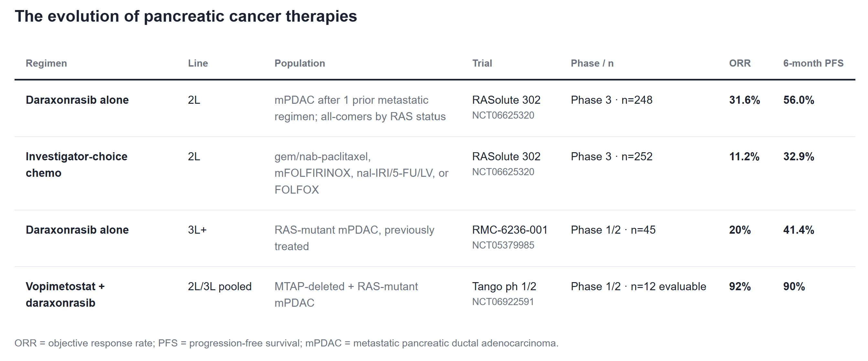Click the 6-month PFS column header
Image resolution: width=868 pixels, height=361 pixels.
click(x=813, y=63)
